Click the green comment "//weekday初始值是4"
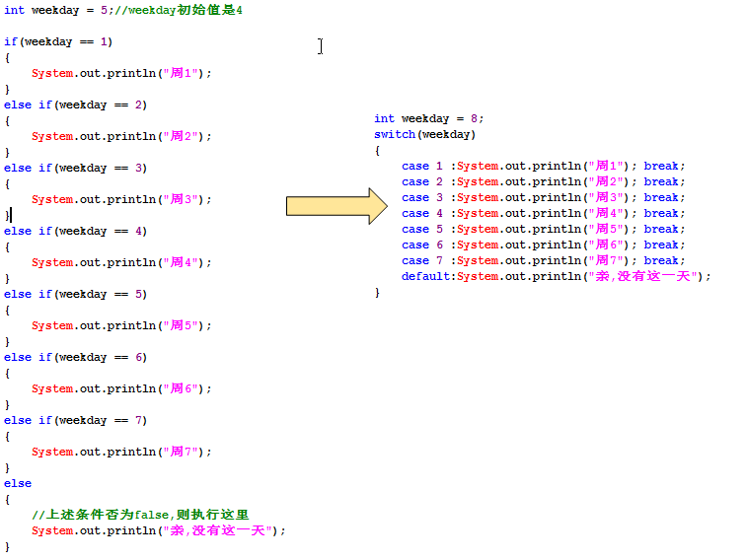This screenshot has width=747, height=560. point(179,10)
